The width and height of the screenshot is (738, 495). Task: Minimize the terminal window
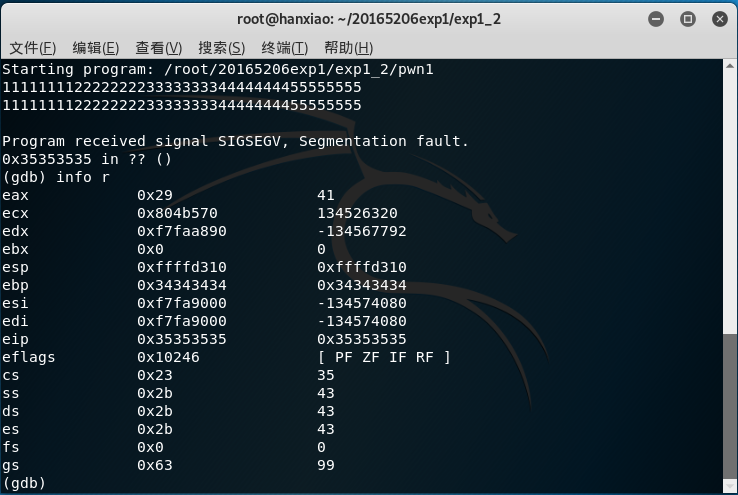click(656, 19)
